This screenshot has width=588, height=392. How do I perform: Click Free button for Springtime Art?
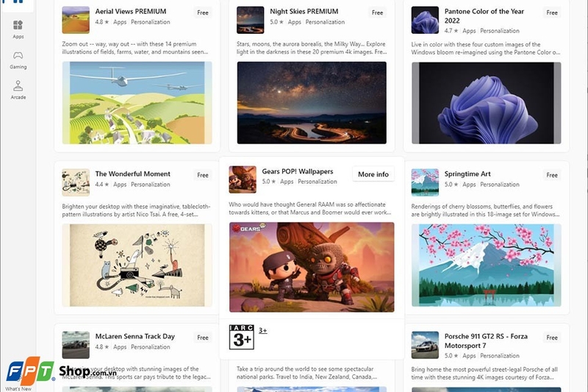tap(552, 175)
